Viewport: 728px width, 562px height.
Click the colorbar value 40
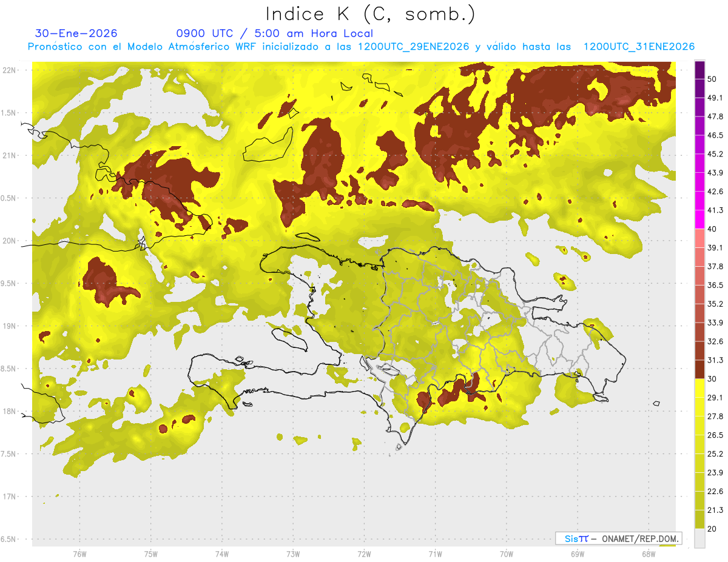(x=712, y=229)
